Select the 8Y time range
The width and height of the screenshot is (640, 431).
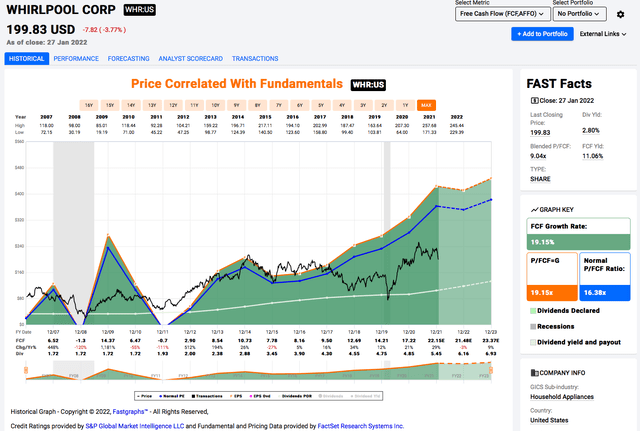click(x=258, y=105)
